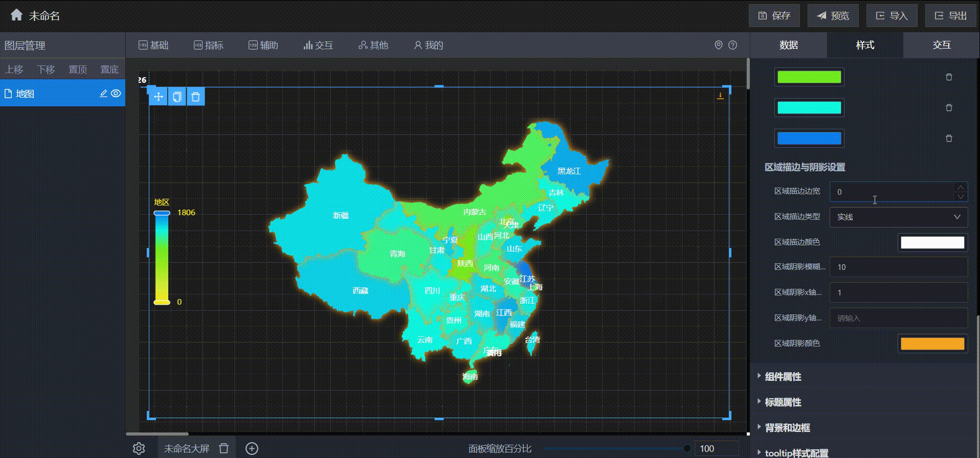Click the move handle icon on map component

pyautogui.click(x=159, y=97)
